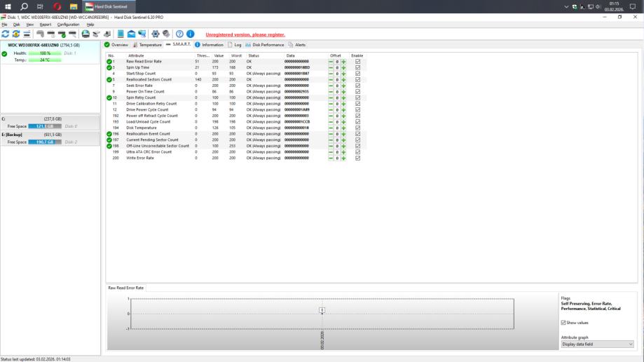Click the Unregistered version, please register link
Image resolution: width=644 pixels, height=362 pixels.
245,34
